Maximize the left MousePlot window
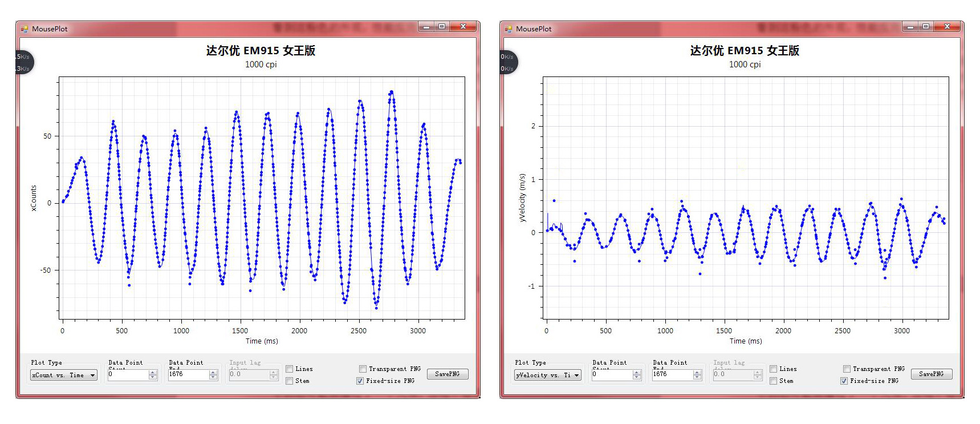980x424 pixels. pyautogui.click(x=441, y=27)
